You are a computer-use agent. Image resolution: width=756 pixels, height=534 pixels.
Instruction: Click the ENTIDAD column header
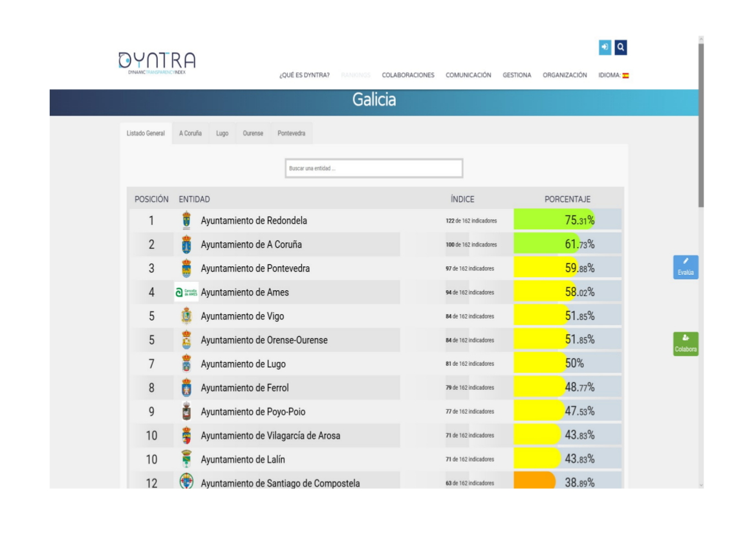coord(194,199)
